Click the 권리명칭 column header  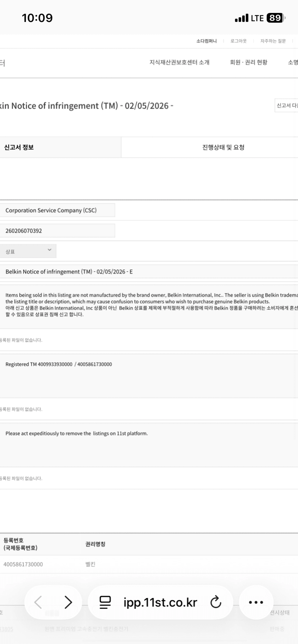pos(95,544)
